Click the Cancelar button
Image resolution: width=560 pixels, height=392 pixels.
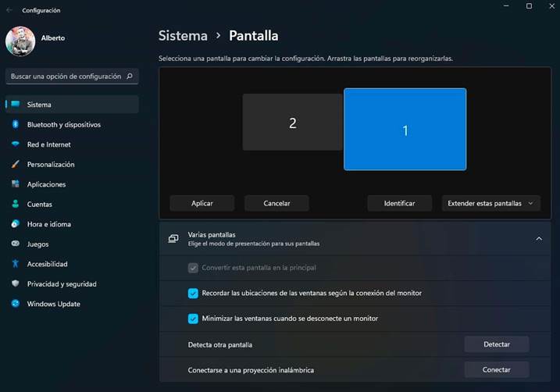[x=276, y=203]
